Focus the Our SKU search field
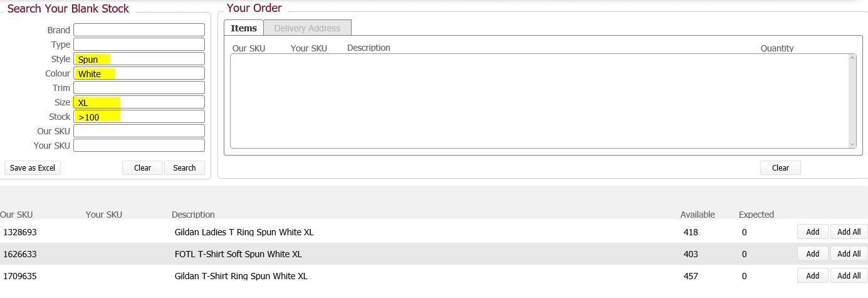This screenshot has height=298, width=868. click(x=139, y=131)
